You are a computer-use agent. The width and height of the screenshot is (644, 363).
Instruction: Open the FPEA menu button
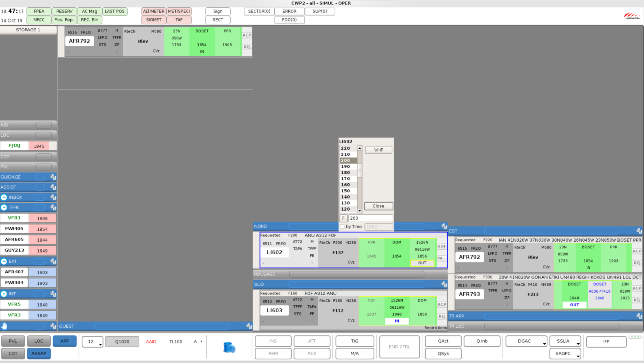point(39,11)
